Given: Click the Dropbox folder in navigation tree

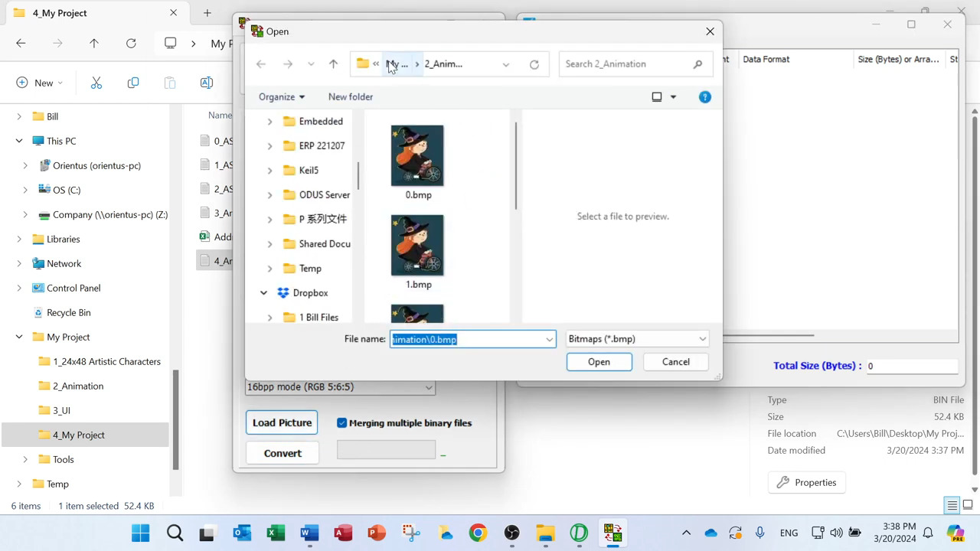Looking at the screenshot, I should pos(310,293).
